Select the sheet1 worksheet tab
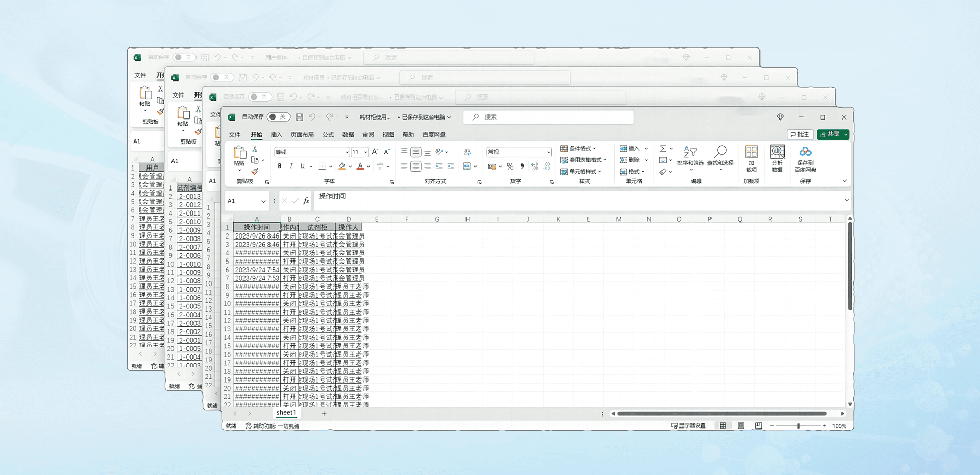980x475 pixels. [286, 413]
